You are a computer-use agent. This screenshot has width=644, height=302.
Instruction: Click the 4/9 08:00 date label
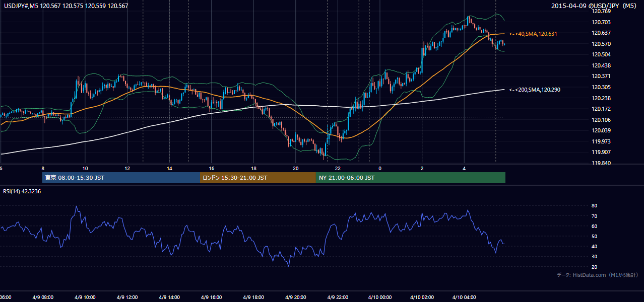(43, 297)
